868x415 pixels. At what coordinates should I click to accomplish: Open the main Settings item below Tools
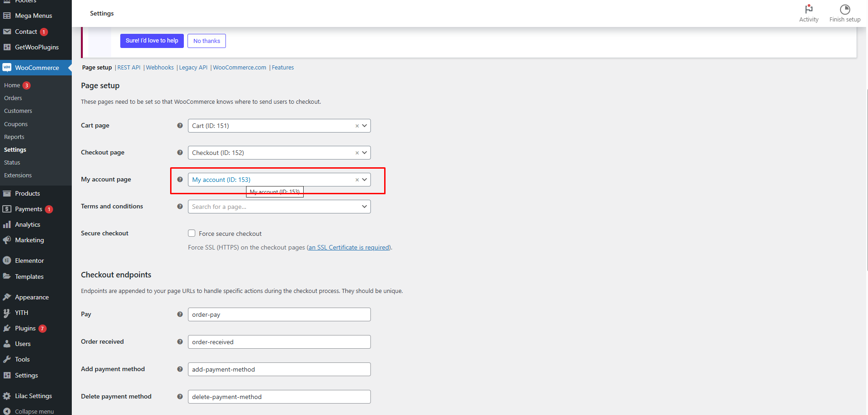[27, 375]
